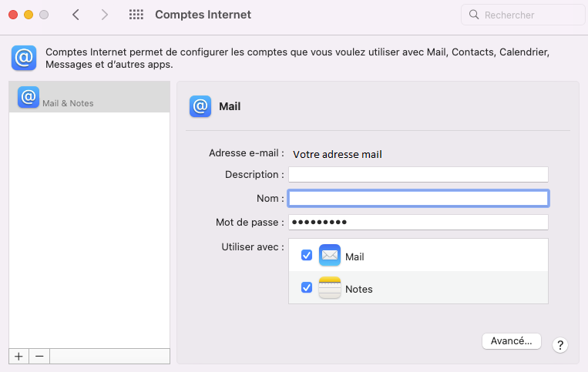Focus the Rechercher search field

point(523,15)
